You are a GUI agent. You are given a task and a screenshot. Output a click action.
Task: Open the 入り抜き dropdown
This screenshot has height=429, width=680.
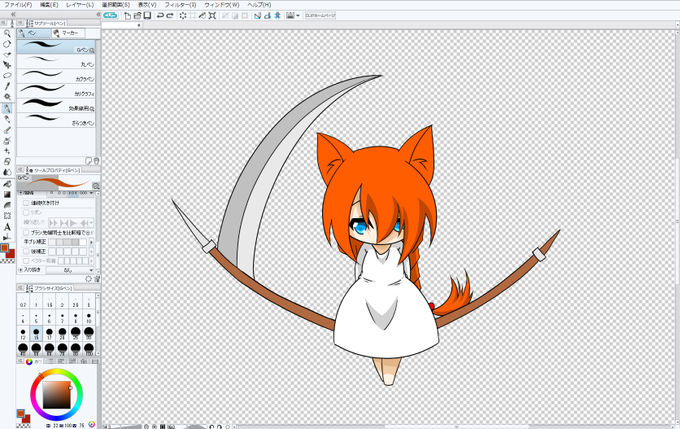pos(70,270)
